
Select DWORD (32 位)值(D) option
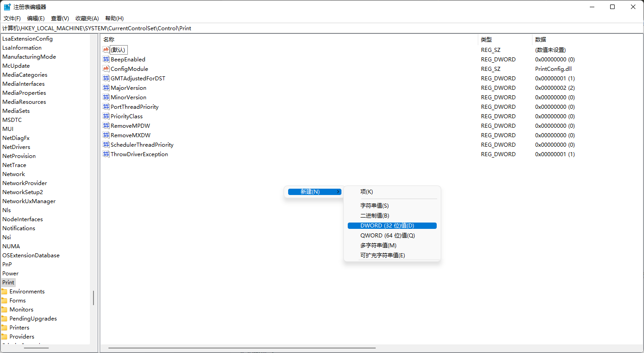pos(392,226)
